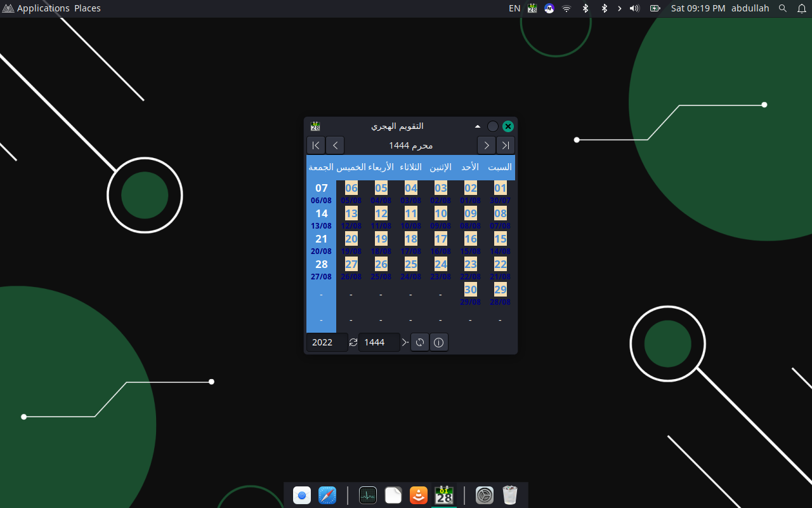
Task: Launch system monitor from the dock
Action: (368, 495)
